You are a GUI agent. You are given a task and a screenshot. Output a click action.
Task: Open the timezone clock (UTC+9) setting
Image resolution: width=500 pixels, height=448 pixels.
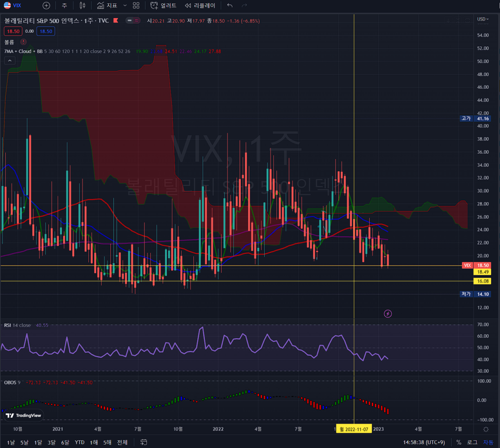(x=424, y=442)
